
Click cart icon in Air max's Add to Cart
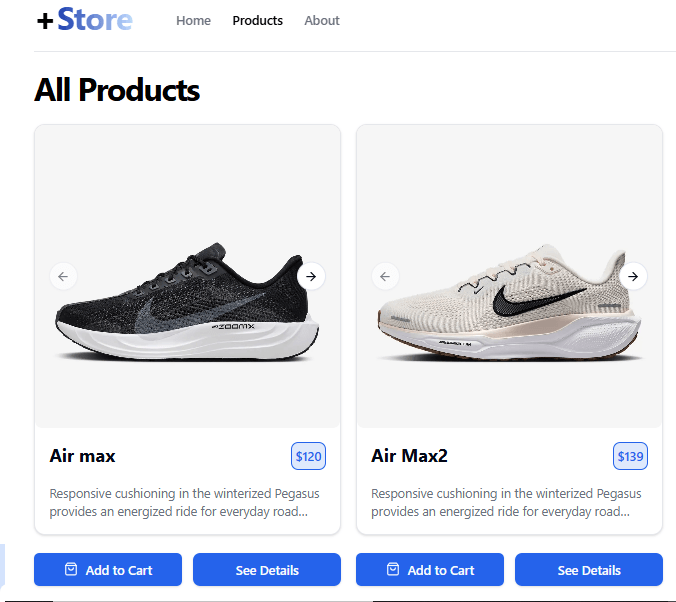(70, 570)
